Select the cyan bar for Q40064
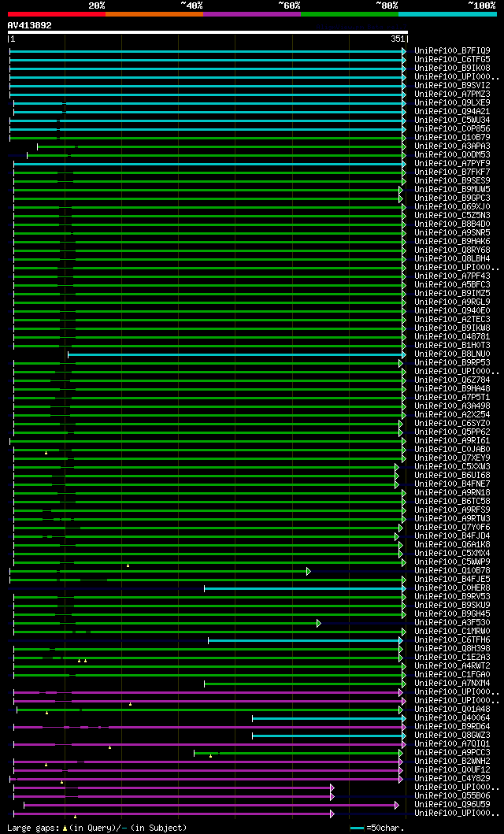The height and width of the screenshot is (834, 504). click(328, 718)
